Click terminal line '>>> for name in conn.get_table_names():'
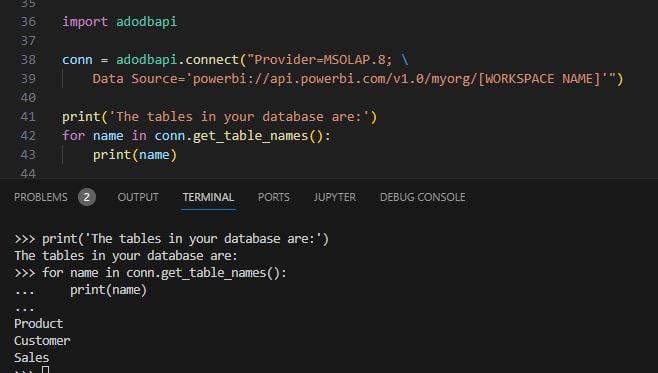Screen dimensions: 658x373 coord(151,273)
